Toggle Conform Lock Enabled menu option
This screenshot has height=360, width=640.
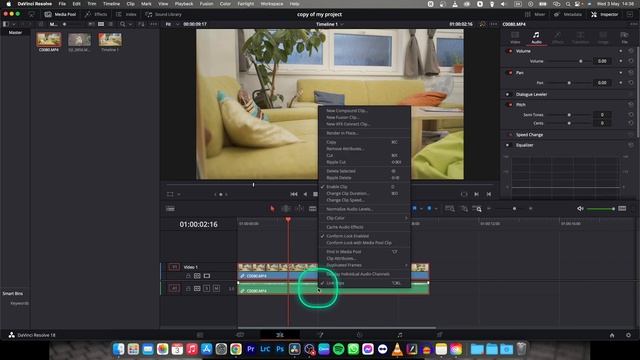[364, 236]
